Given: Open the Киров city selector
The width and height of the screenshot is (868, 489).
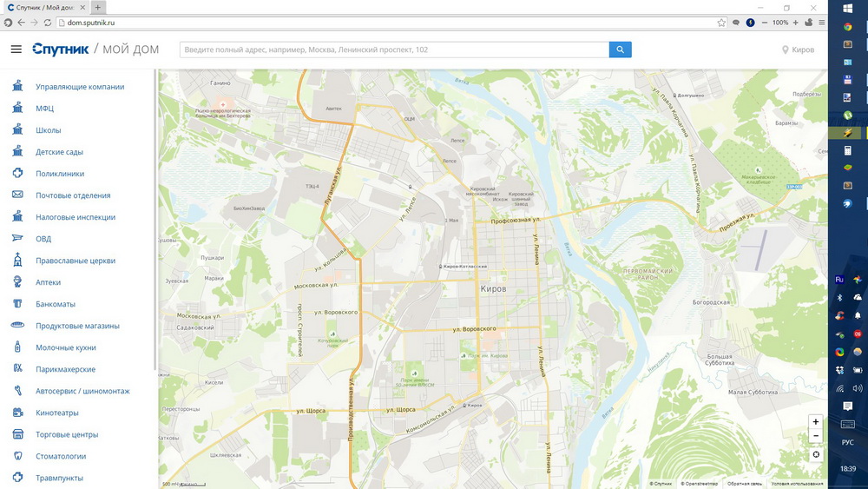Looking at the screenshot, I should point(798,50).
